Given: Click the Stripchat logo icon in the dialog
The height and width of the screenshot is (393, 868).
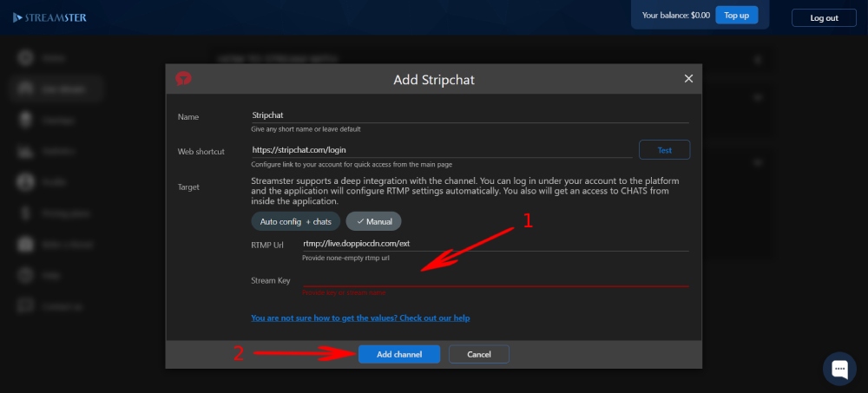Looking at the screenshot, I should point(183,79).
